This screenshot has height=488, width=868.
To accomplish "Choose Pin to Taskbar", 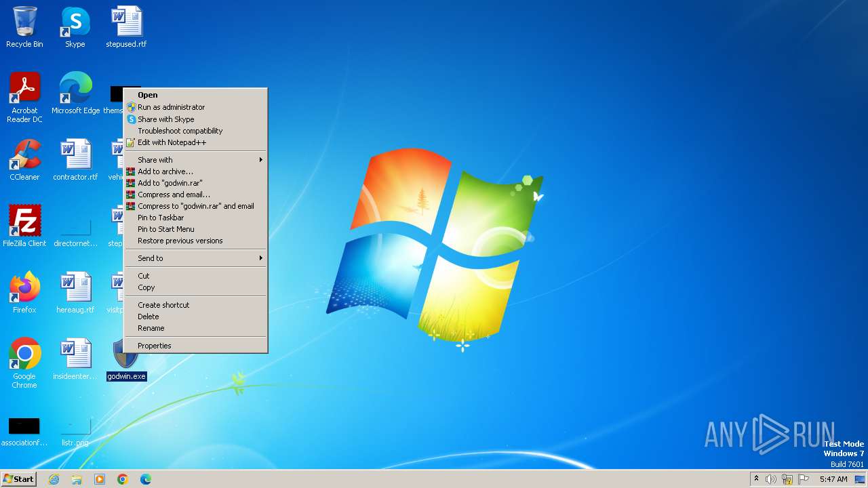I will (x=195, y=218).
